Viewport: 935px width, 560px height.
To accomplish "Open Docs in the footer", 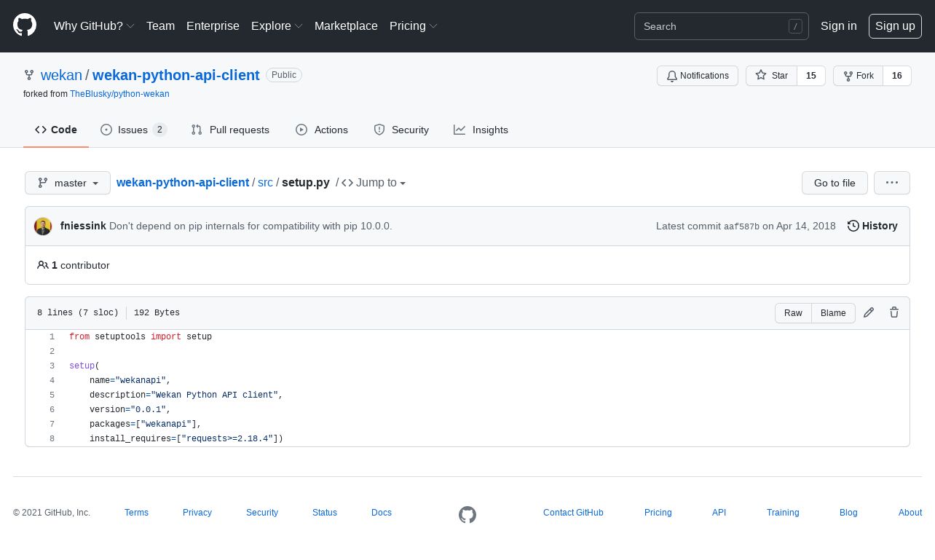I will 382,513.
